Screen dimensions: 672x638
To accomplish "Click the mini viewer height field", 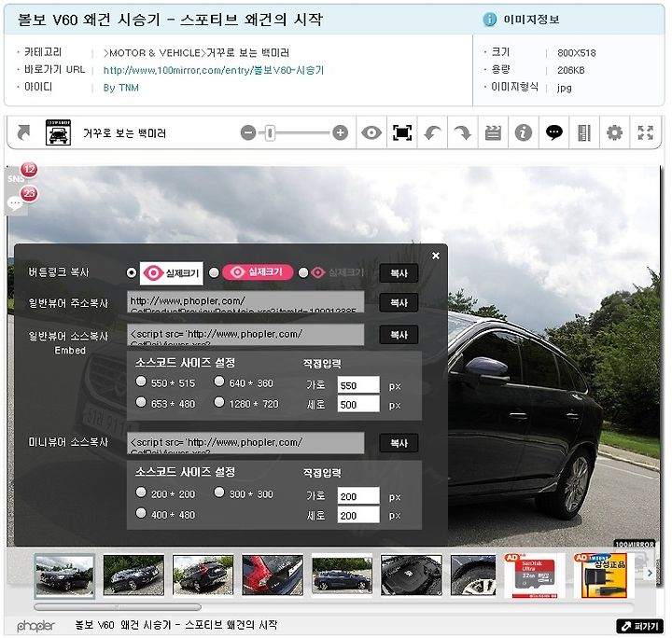I will coord(358,515).
